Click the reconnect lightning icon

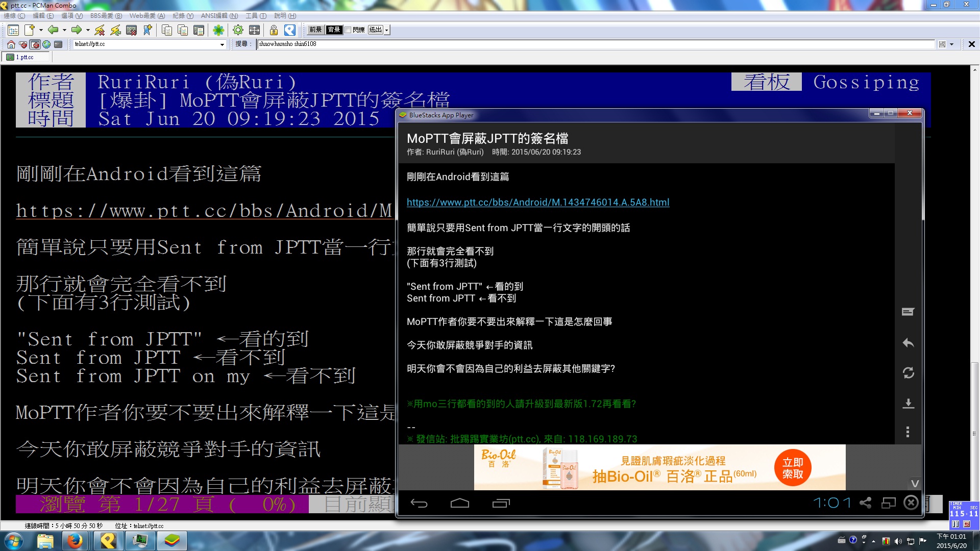point(115,30)
